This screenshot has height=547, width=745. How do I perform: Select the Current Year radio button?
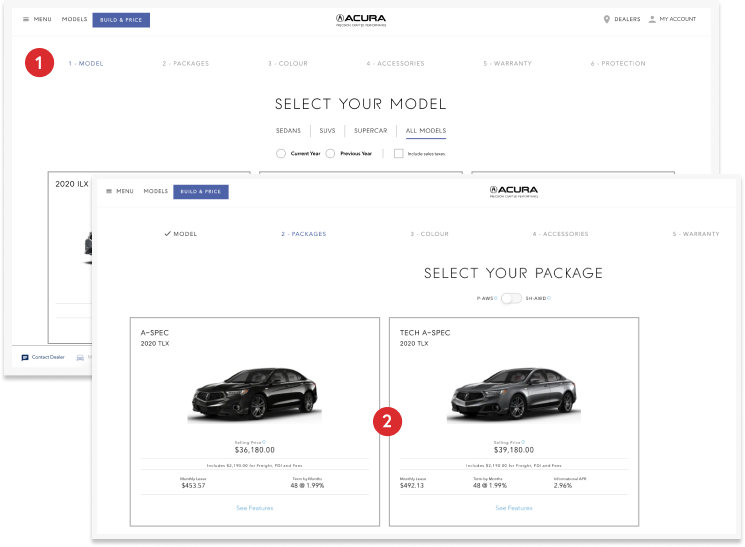pos(280,153)
